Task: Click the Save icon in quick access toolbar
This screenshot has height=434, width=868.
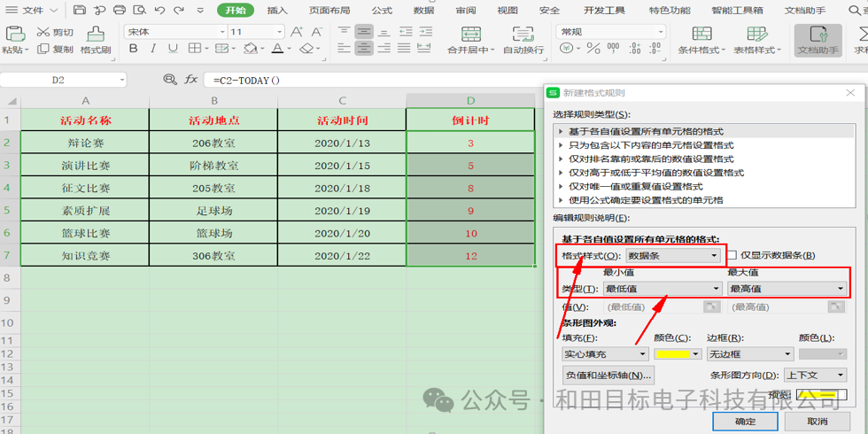Action: click(x=80, y=10)
